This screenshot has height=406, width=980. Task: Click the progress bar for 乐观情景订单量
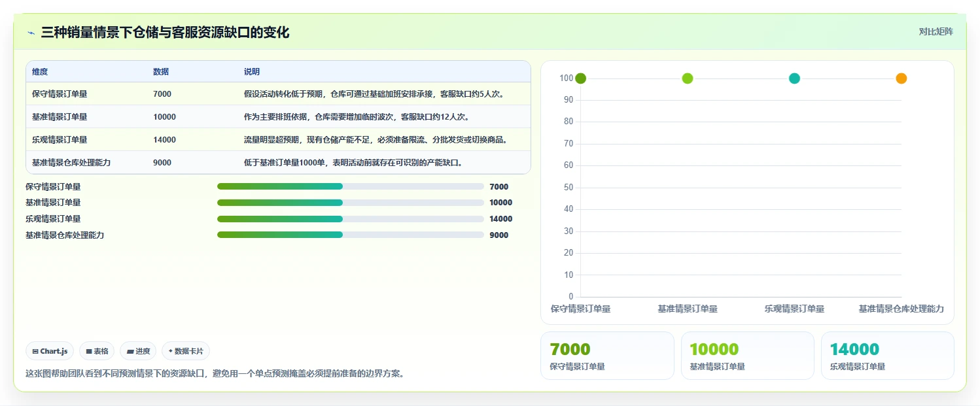tap(351, 219)
